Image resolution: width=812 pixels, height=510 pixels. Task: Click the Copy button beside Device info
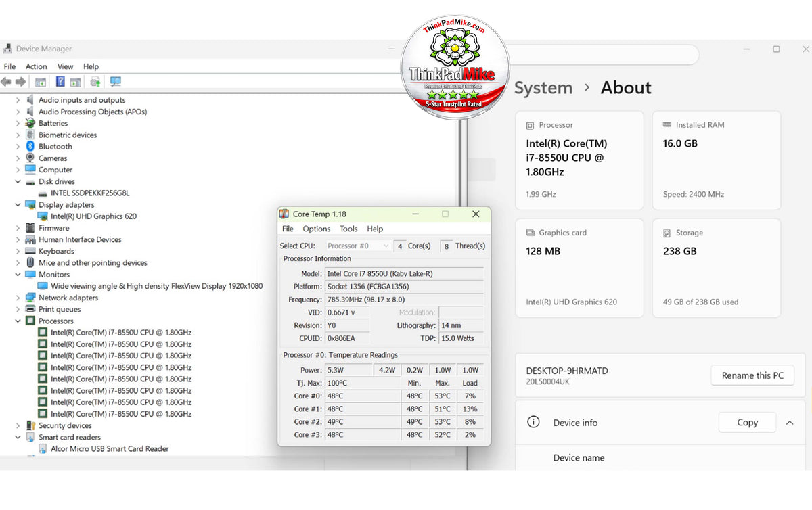[x=747, y=422]
